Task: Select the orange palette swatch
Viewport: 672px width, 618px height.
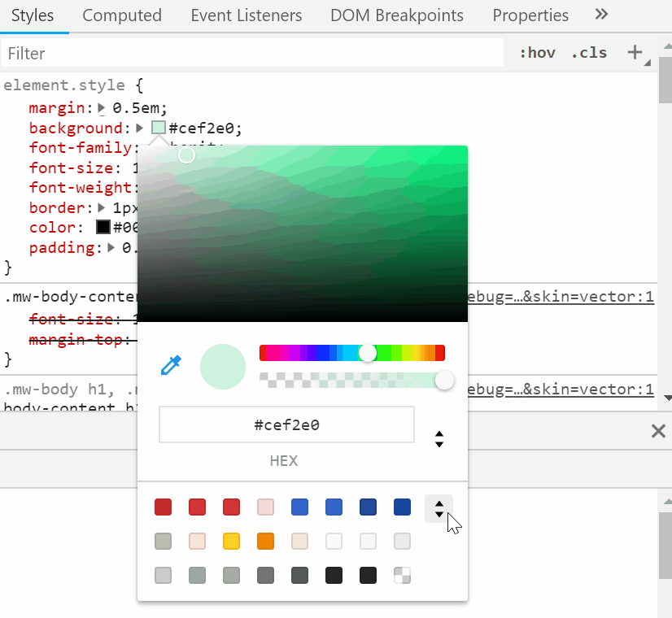Action: click(265, 541)
